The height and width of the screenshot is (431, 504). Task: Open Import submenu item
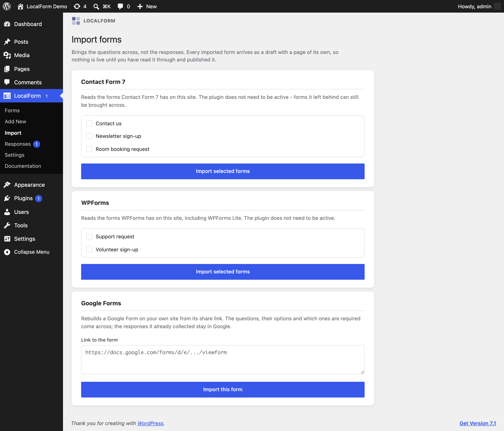coord(13,133)
